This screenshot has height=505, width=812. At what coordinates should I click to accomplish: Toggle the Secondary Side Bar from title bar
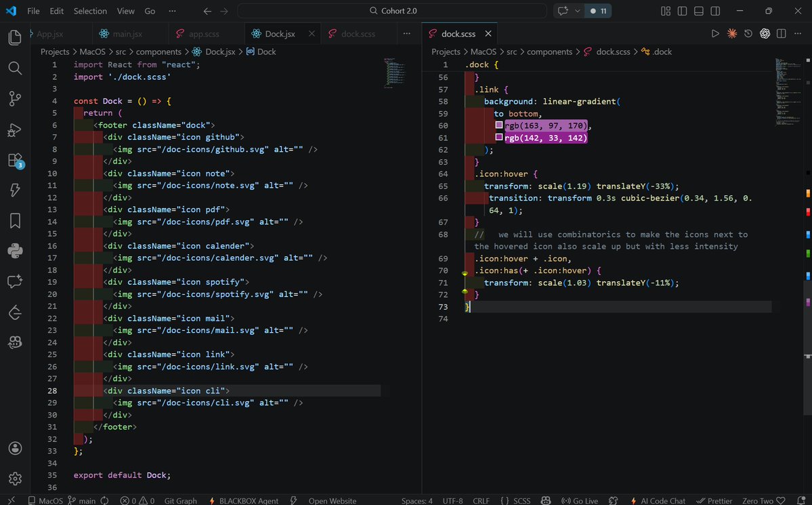click(715, 11)
